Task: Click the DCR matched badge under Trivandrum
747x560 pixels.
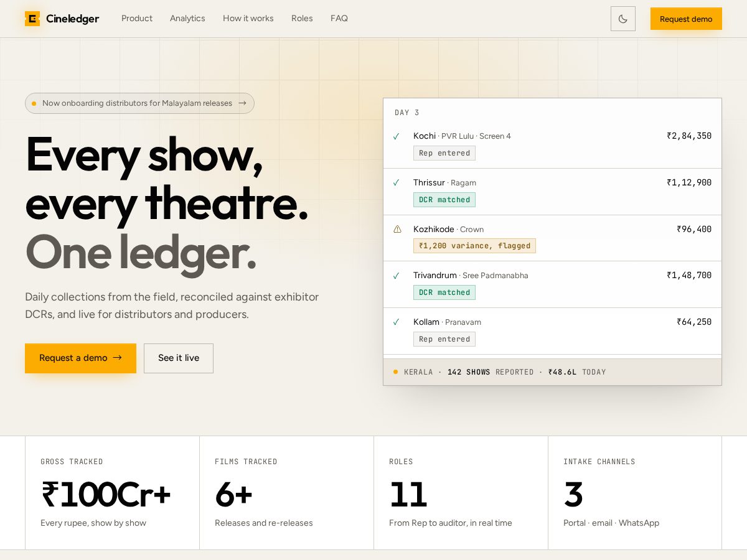Action: (x=444, y=292)
